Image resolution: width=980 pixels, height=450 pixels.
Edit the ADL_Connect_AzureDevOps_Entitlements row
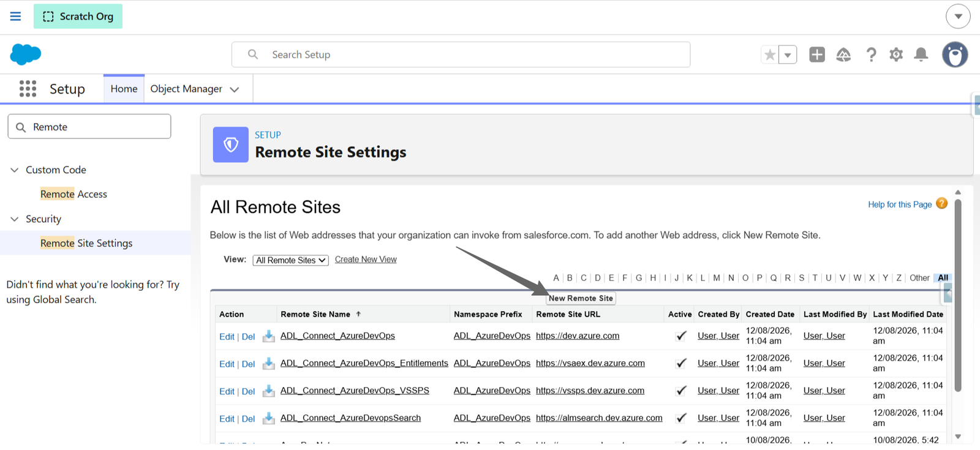pyautogui.click(x=227, y=364)
